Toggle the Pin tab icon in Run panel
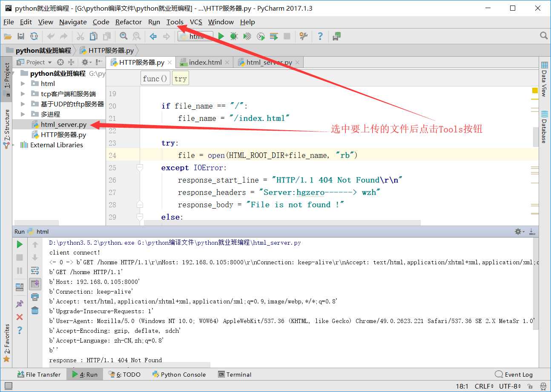This screenshot has height=392, width=551. click(20, 304)
